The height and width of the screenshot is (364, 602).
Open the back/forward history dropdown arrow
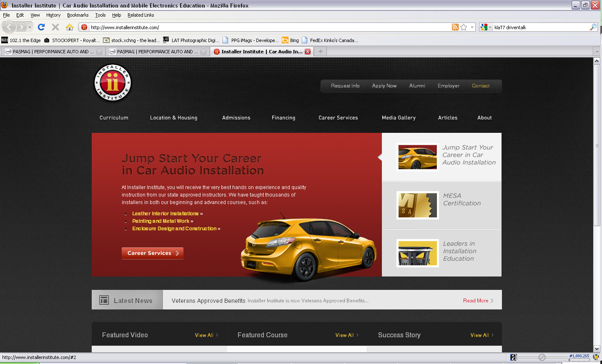(30, 27)
